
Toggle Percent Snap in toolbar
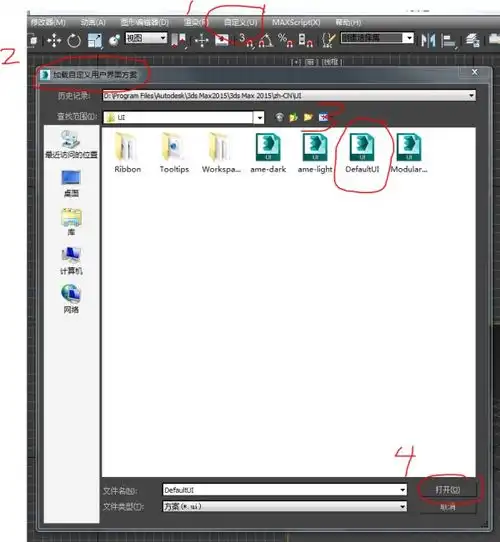286,40
